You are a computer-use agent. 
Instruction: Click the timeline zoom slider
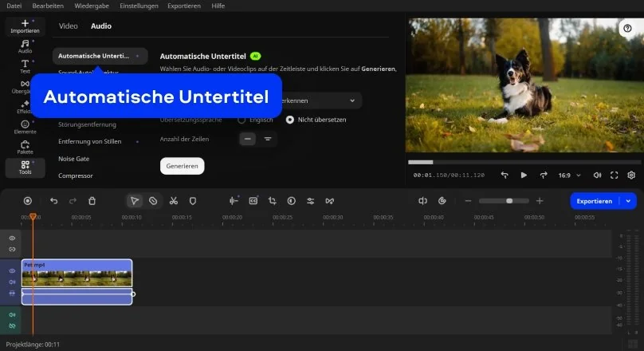point(504,201)
